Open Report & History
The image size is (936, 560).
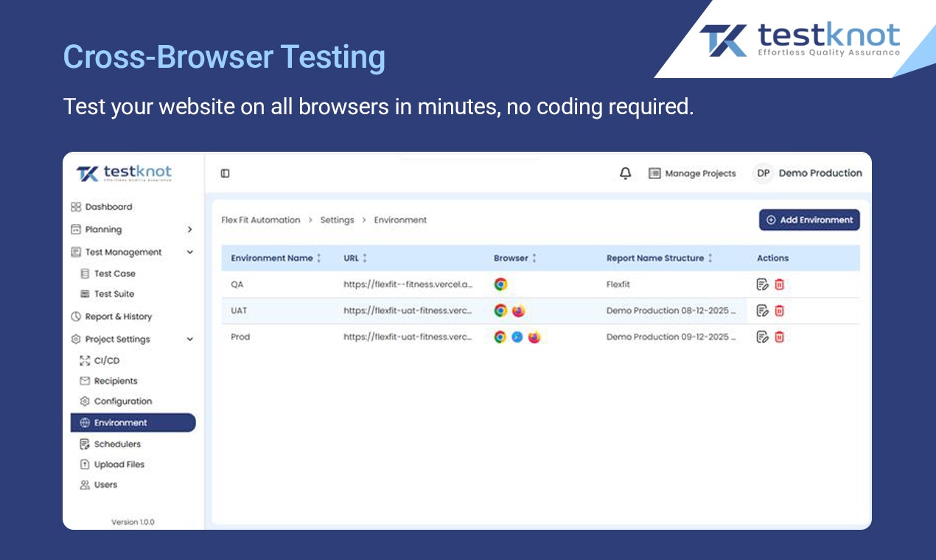[x=111, y=317]
